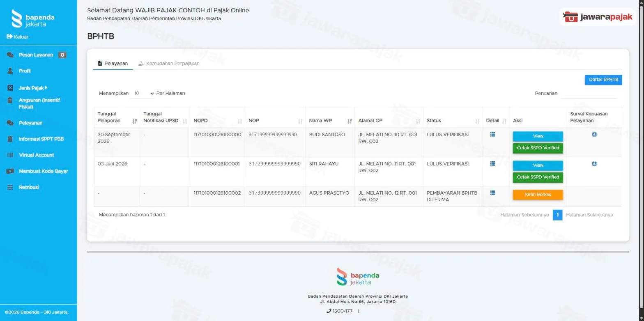The height and width of the screenshot is (321, 644).
Task: Sort by Tanggal Pelaporan column icon
Action: click(135, 121)
